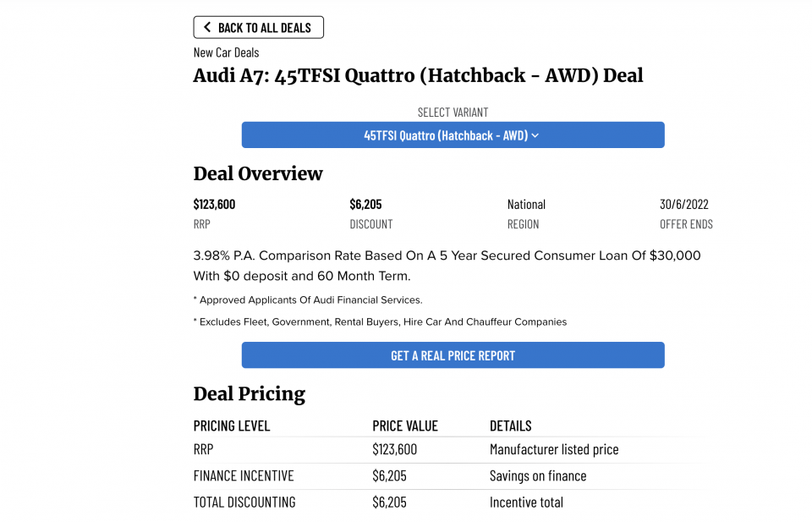The width and height of the screenshot is (812, 522).
Task: Click the National region value
Action: [526, 205]
